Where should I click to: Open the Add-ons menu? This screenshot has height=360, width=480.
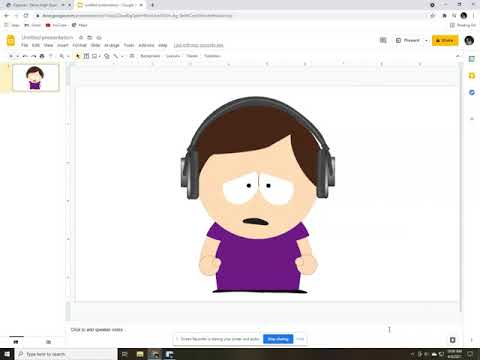pos(146,45)
